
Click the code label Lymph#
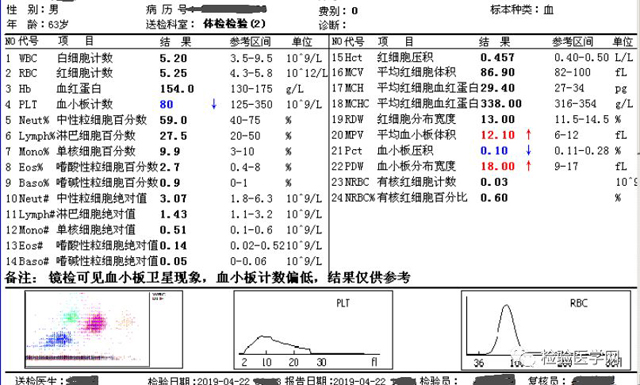37,214
